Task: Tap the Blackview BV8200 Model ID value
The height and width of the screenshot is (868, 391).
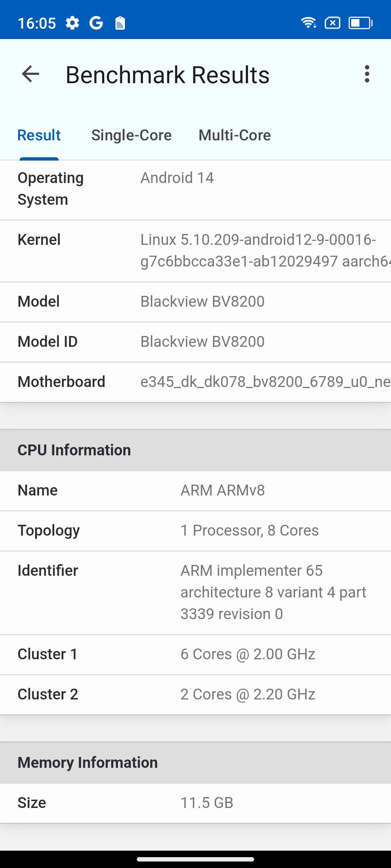Action: click(x=202, y=342)
